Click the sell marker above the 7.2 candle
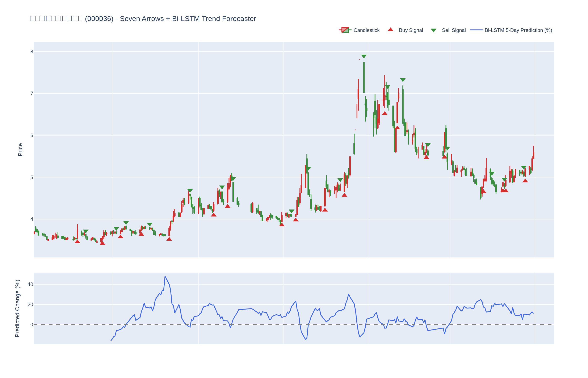Image resolution: width=588 pixels, height=378 pixels. click(x=403, y=80)
